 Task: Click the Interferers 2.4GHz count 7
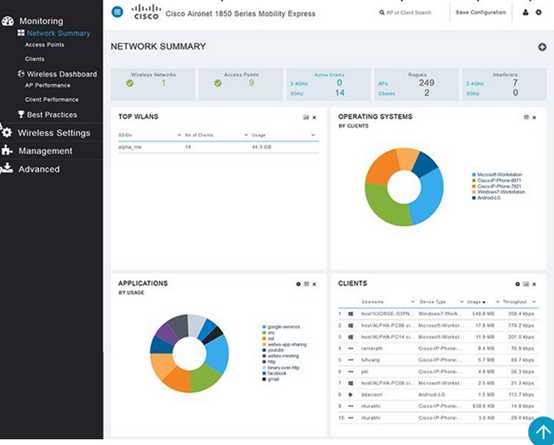(515, 83)
